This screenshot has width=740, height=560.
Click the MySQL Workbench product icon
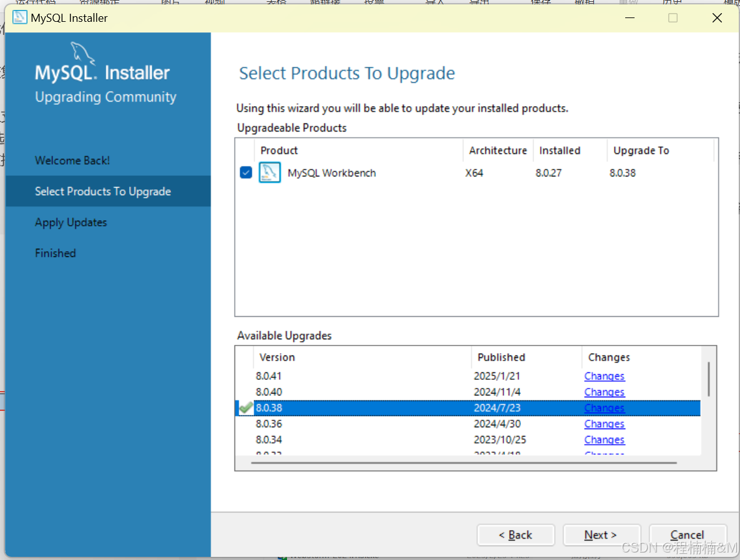(x=270, y=173)
